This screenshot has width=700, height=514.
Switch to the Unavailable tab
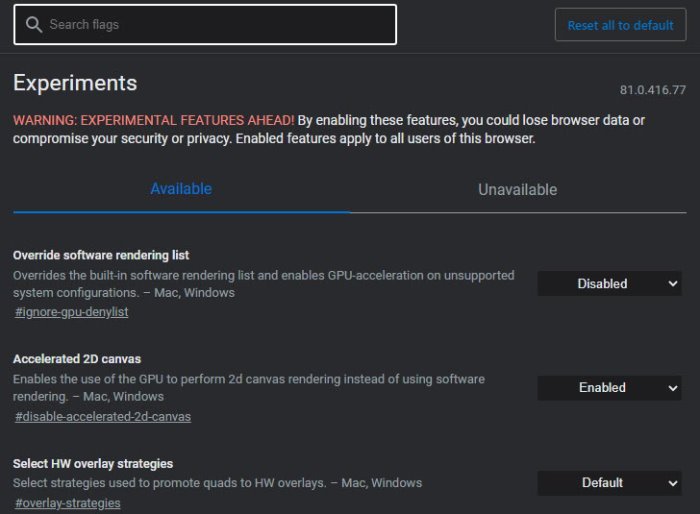click(x=518, y=190)
